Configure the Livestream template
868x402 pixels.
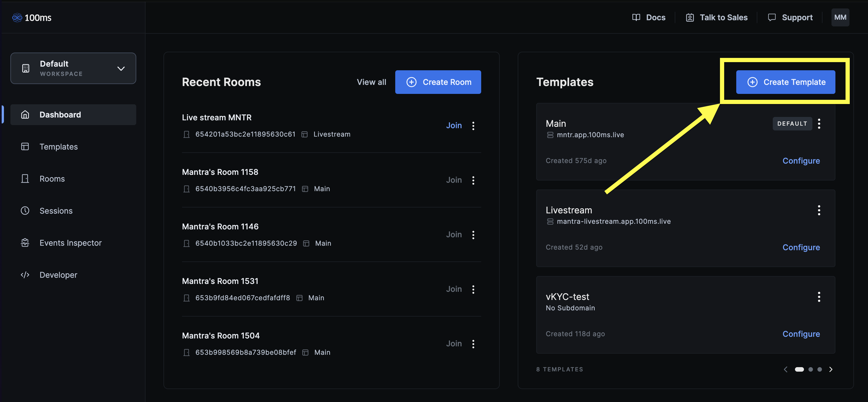(801, 247)
